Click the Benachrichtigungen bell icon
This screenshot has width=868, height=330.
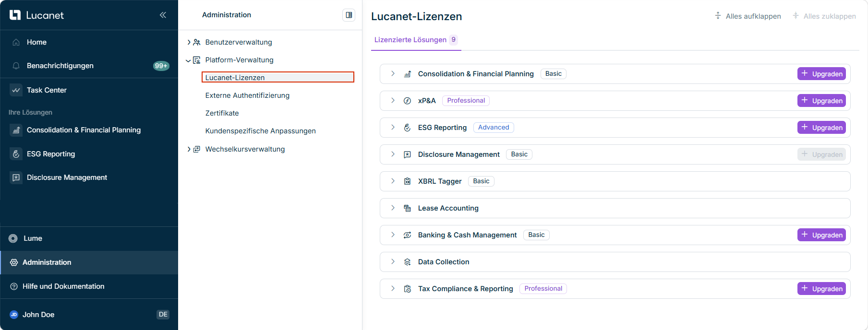(16, 66)
